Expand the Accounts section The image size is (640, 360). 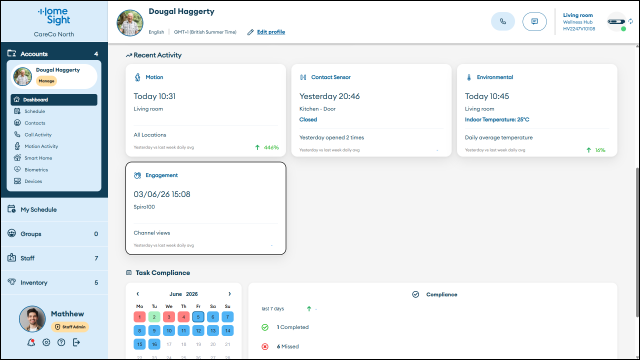click(54, 53)
